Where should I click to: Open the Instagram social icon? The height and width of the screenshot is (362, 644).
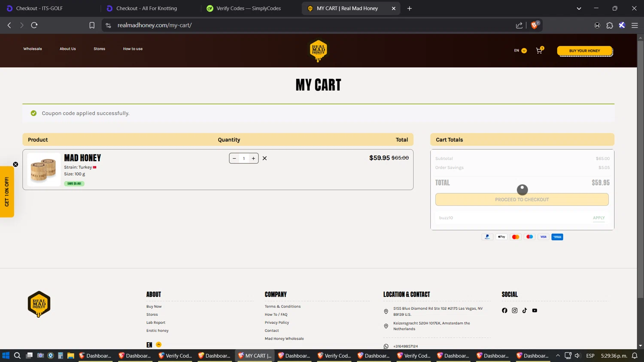(x=514, y=311)
